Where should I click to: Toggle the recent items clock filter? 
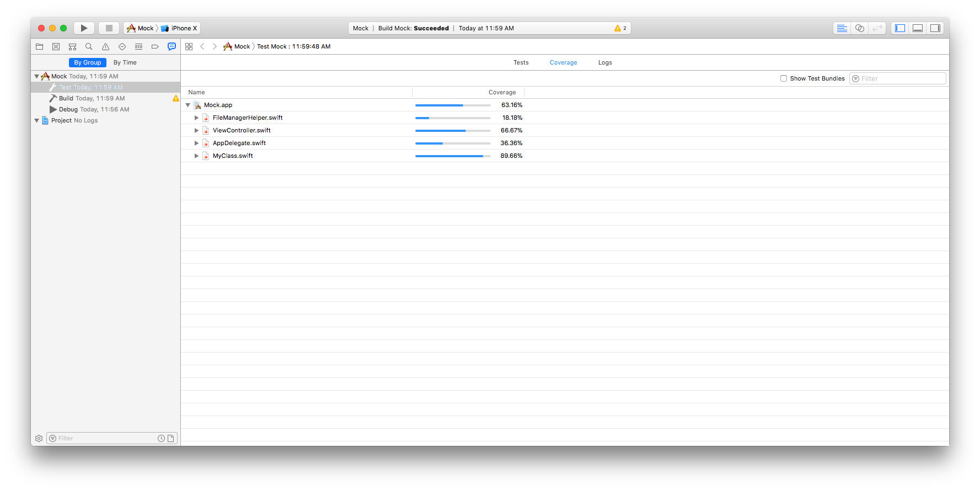pyautogui.click(x=162, y=439)
